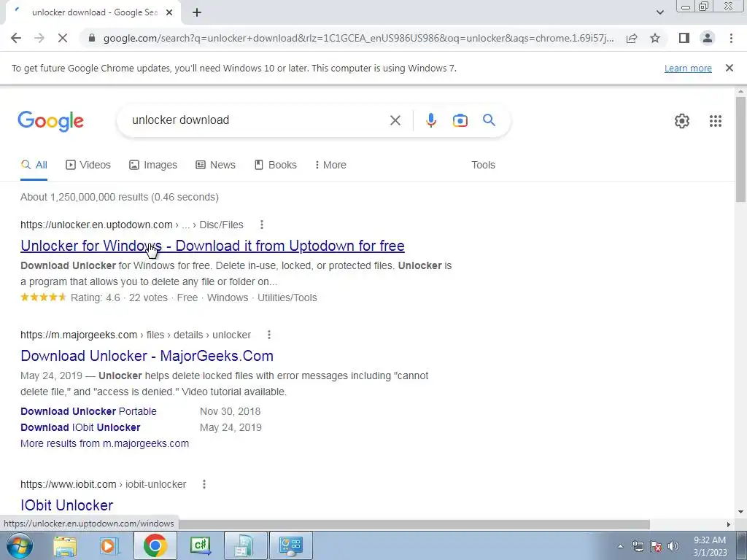The width and height of the screenshot is (747, 560).
Task: Open the three-dot menu for majorgeeks result
Action: (x=269, y=335)
